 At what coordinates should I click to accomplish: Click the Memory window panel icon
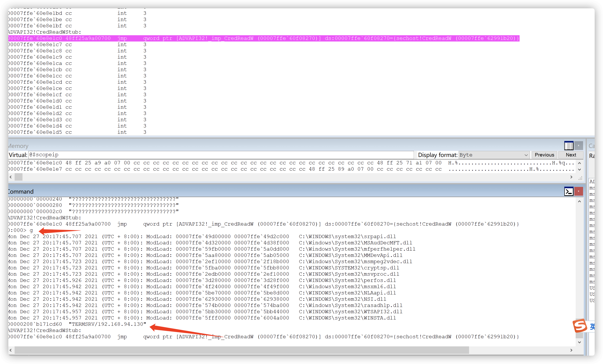pos(568,146)
